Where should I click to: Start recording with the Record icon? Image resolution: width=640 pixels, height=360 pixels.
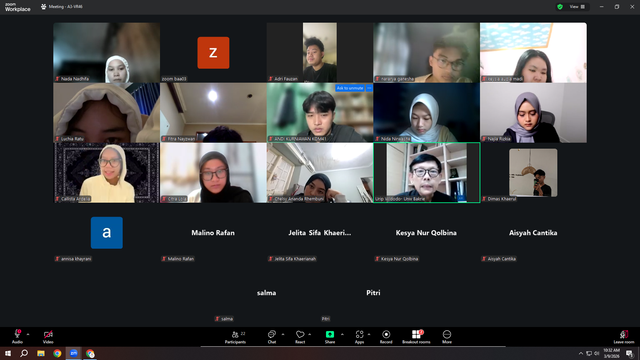click(x=386, y=334)
